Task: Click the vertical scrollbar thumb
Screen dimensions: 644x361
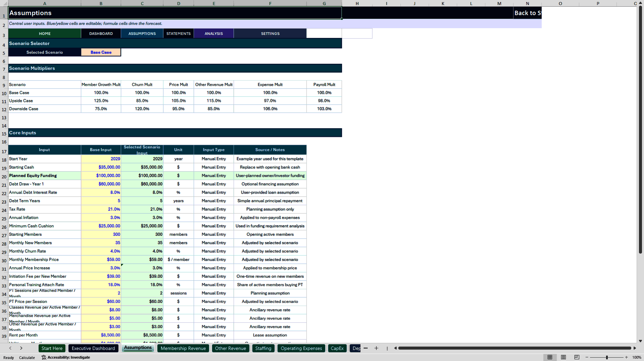Action: click(640, 129)
